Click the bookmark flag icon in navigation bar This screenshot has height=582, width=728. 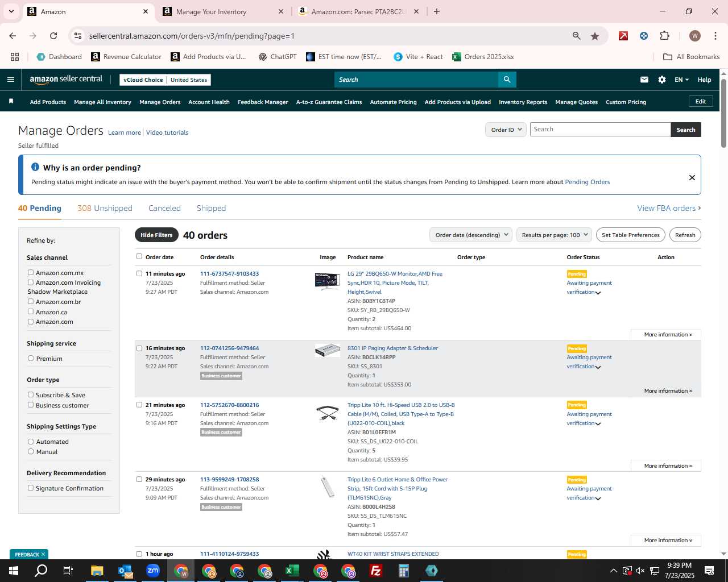click(11, 102)
